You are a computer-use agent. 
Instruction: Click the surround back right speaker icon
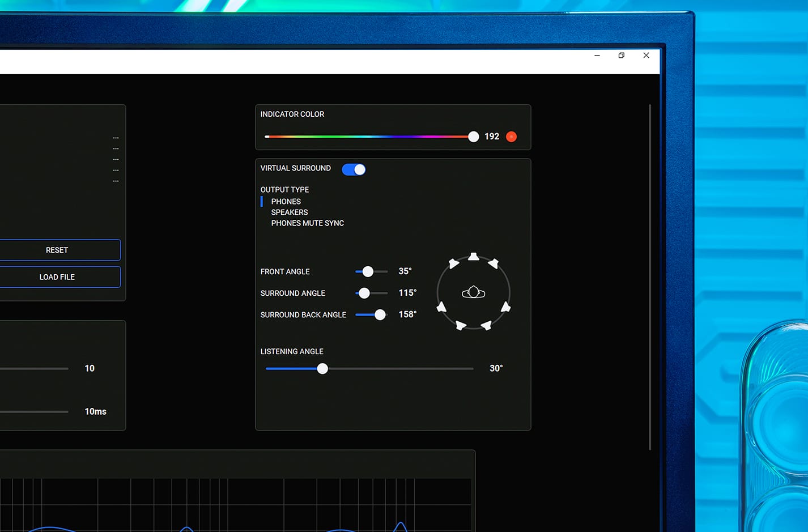coord(486,325)
